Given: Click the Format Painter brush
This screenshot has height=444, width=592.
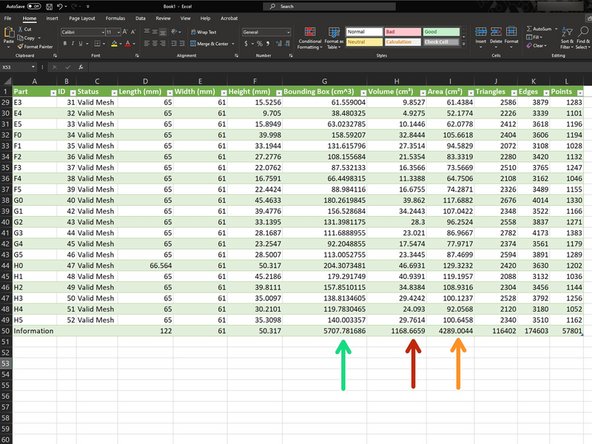Looking at the screenshot, I should tap(20, 46).
